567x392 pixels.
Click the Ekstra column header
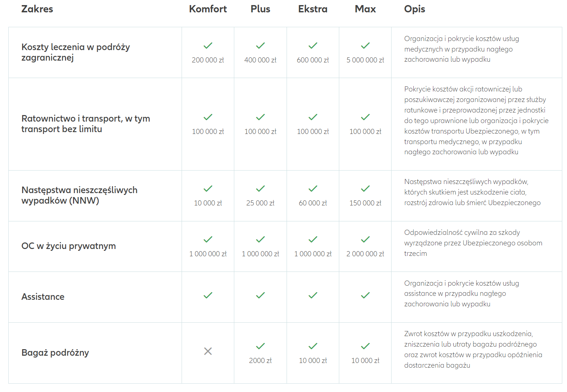(x=313, y=9)
